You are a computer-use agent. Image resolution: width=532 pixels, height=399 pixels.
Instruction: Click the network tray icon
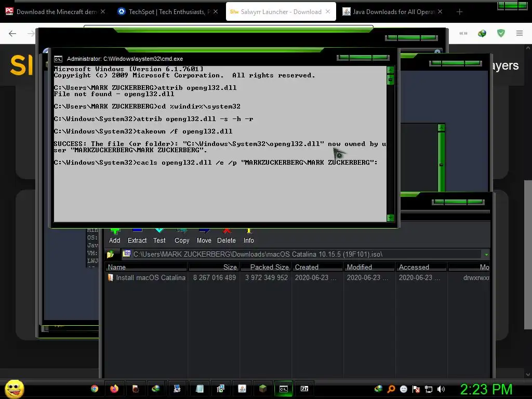(x=429, y=389)
